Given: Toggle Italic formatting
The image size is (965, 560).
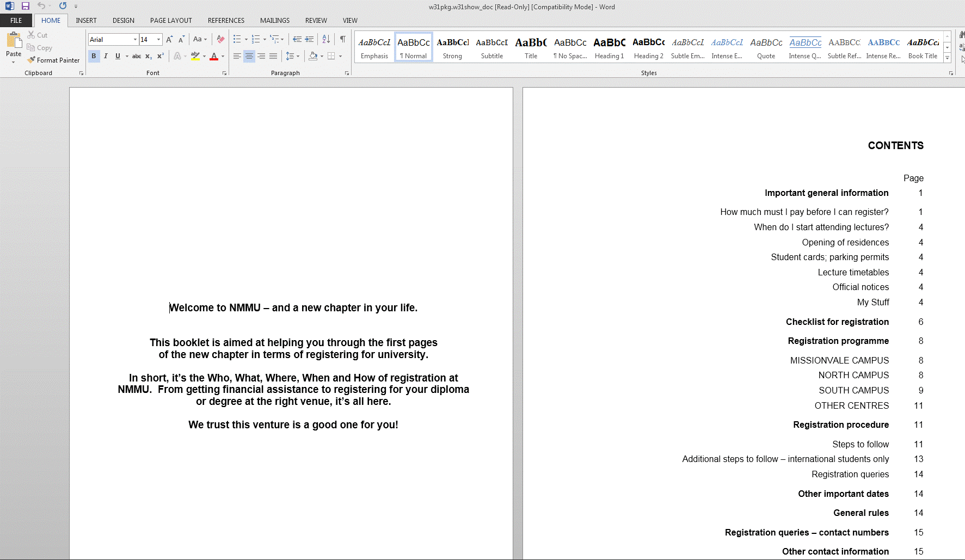Looking at the screenshot, I should tap(106, 56).
